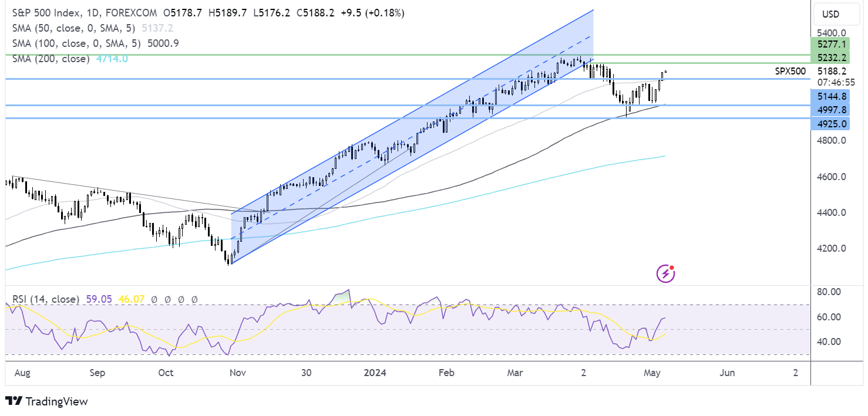Click the 4925.0 blue price label
Image resolution: width=868 pixels, height=416 pixels.
(830, 123)
